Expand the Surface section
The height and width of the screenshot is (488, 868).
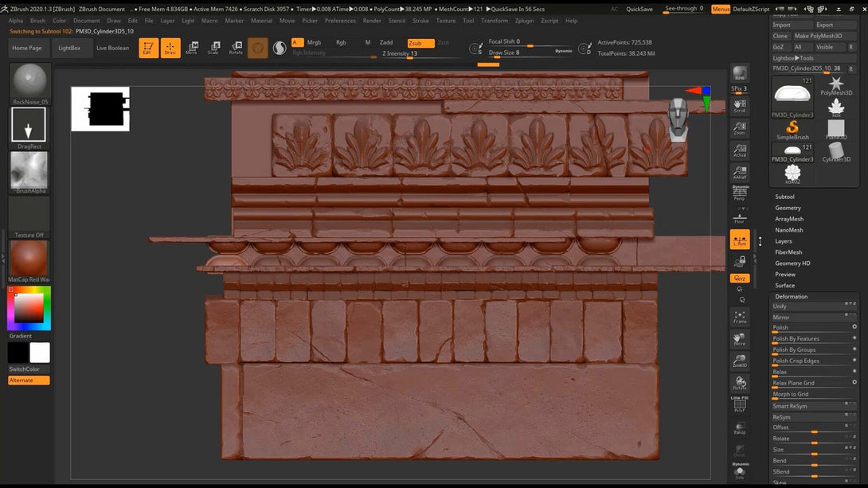click(x=784, y=286)
